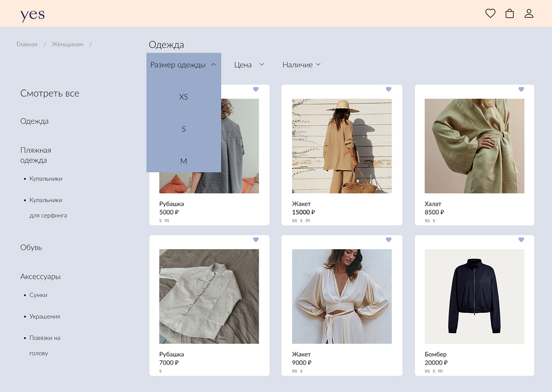The height and width of the screenshot is (392, 552).
Task: Toggle favorite heart on Халат card
Action: 521,89
